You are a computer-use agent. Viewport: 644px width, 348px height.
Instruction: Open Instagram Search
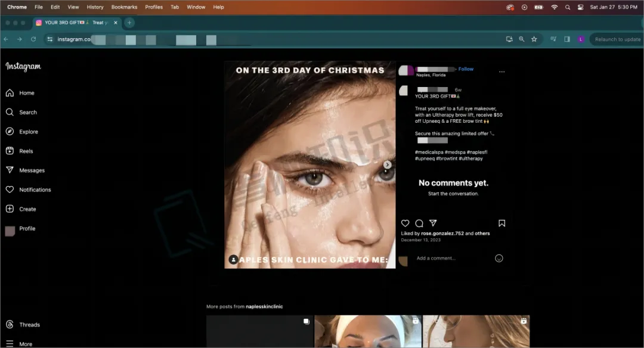21,113
